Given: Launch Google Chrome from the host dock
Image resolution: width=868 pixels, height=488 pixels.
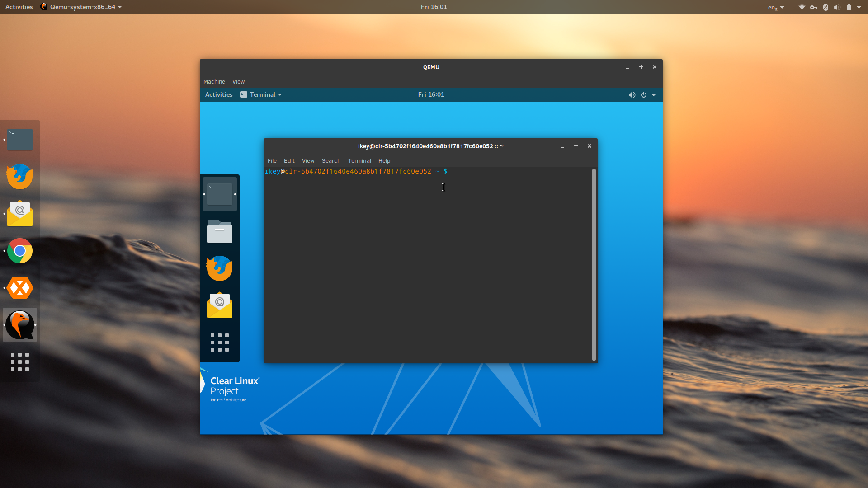Looking at the screenshot, I should click(x=20, y=251).
